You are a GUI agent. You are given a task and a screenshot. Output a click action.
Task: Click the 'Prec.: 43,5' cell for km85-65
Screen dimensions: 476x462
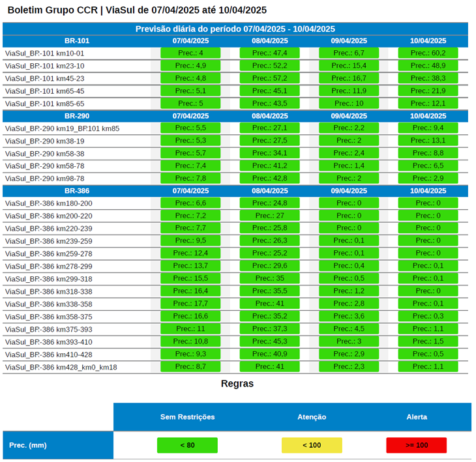(269, 103)
